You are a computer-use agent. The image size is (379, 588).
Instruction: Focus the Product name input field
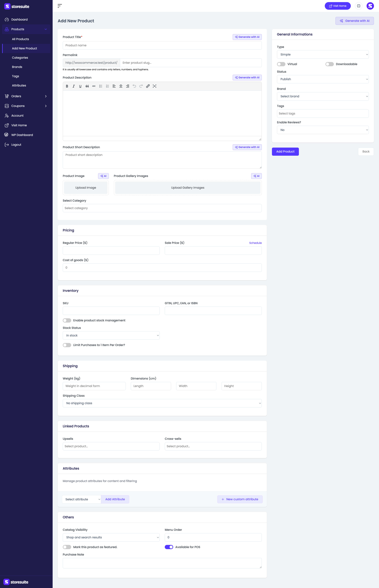point(162,46)
